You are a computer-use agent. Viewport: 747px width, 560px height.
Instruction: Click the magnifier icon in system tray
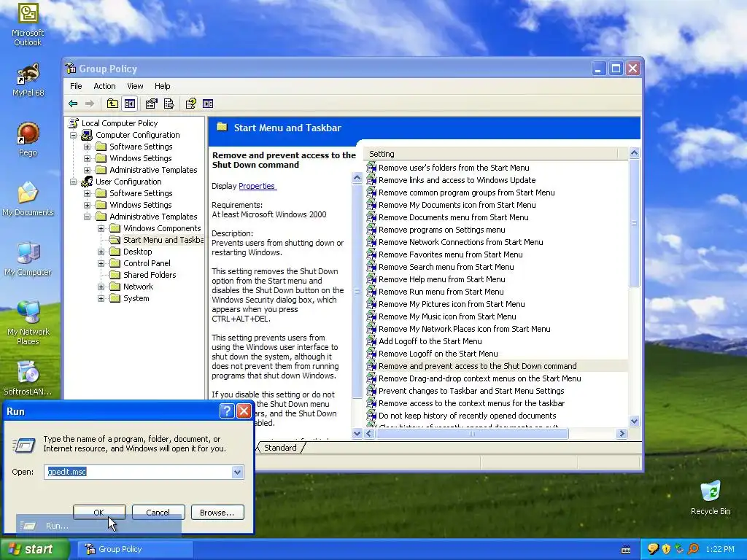pos(693,549)
